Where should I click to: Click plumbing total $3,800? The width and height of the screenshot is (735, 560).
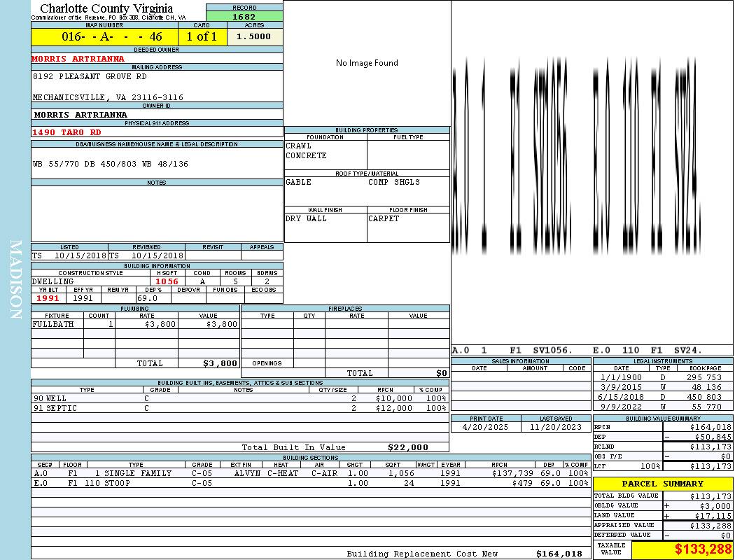point(220,363)
